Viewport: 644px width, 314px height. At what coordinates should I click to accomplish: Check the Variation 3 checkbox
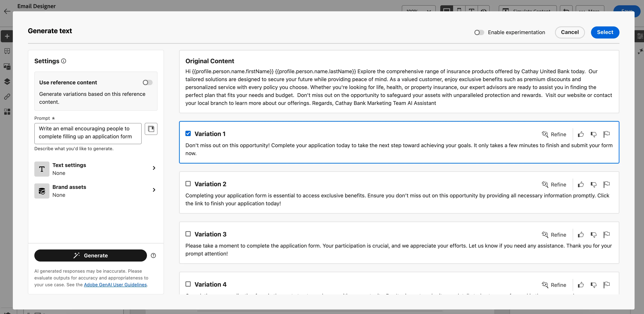click(188, 234)
